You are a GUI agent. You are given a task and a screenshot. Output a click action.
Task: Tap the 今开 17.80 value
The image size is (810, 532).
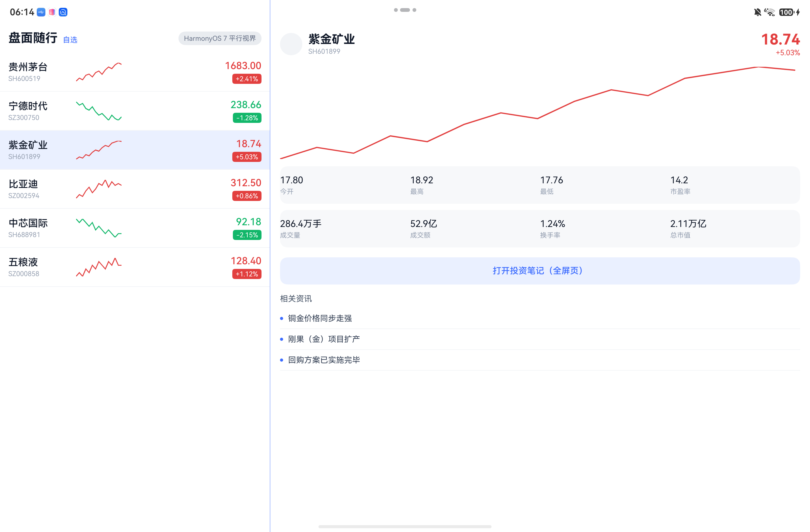[292, 180]
